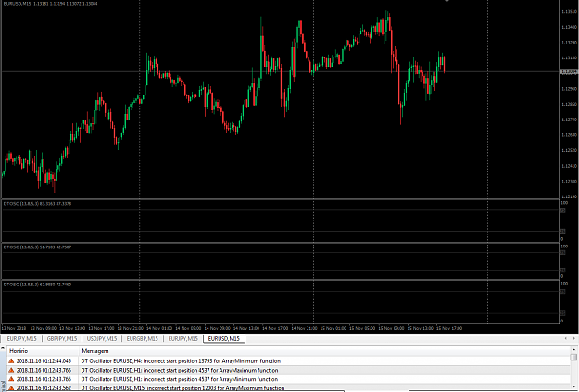Click the 14 Nov 05:00 time label
The width and height of the screenshot is (579, 392).
point(188,328)
